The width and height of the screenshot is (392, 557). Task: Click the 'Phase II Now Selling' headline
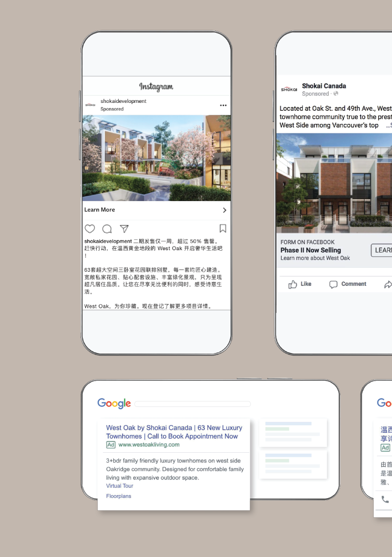tap(311, 250)
